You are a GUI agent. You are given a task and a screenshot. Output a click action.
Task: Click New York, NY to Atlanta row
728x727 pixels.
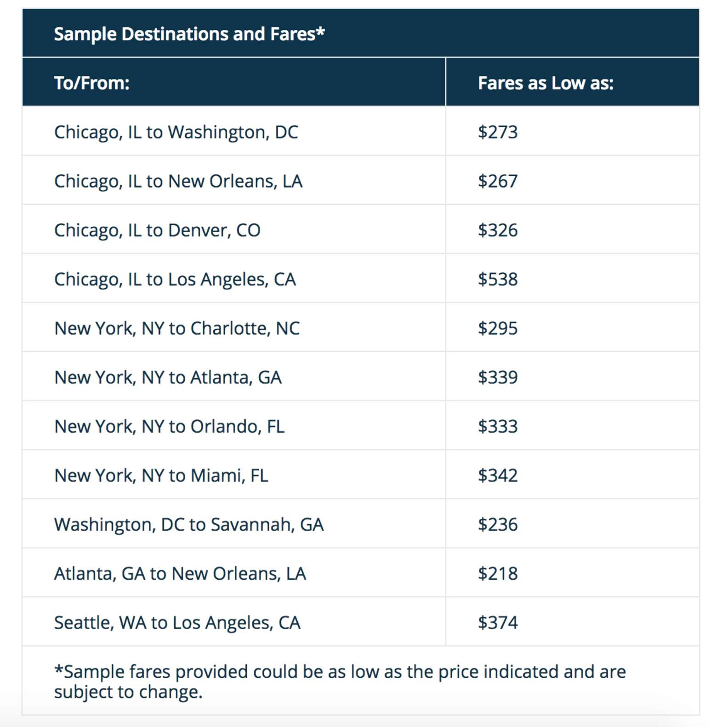coord(168,378)
